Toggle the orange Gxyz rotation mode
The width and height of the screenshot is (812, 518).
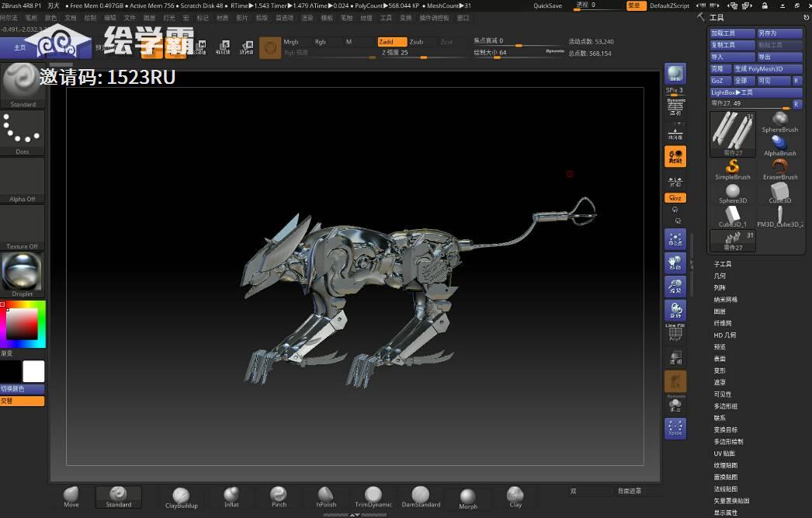tap(675, 198)
